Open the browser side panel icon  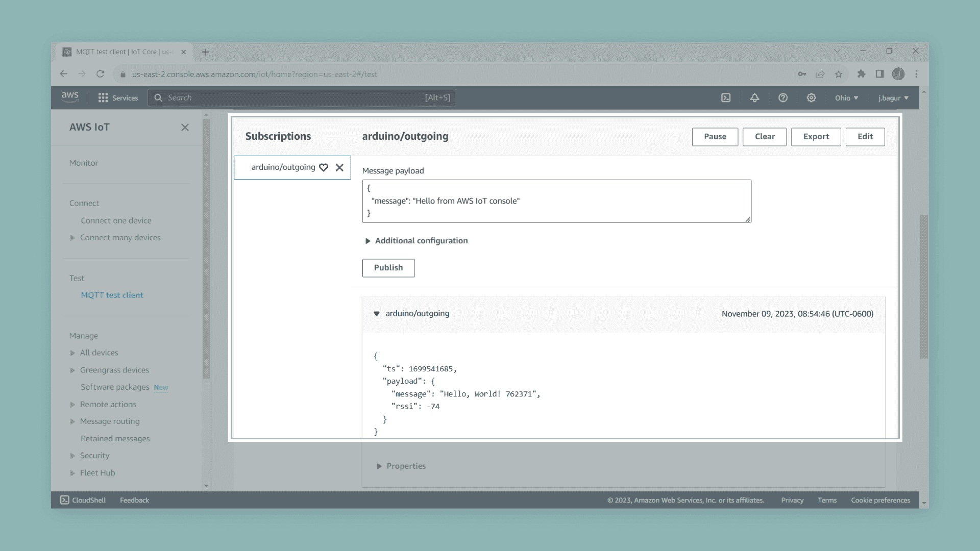[879, 74]
